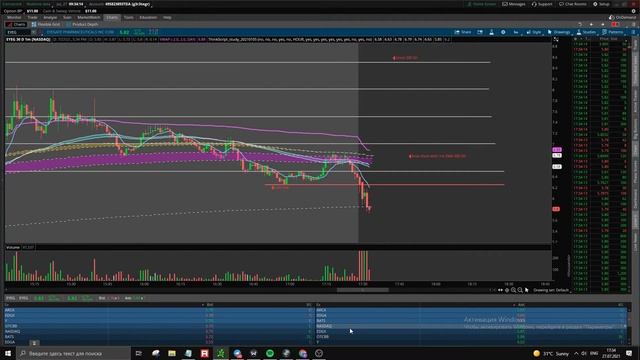Switch to the Analyze tab
640x360 pixels.
[x=50, y=18]
